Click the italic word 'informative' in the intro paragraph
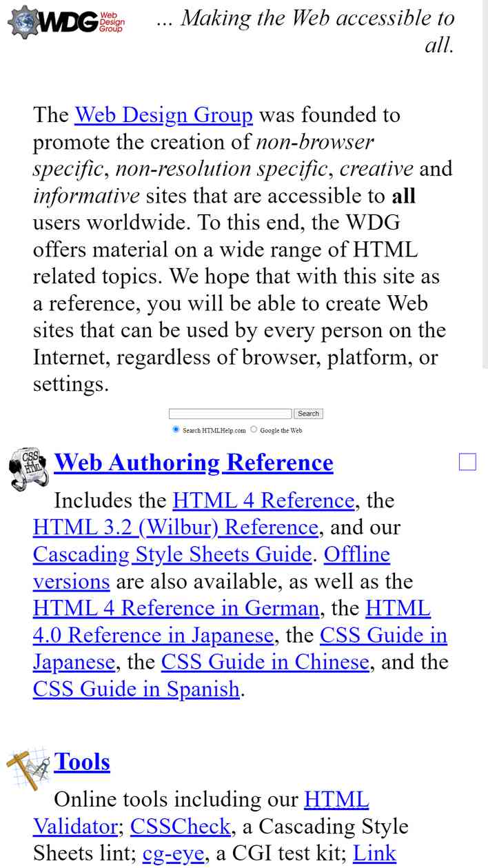This screenshot has width=488, height=868. coord(86,196)
